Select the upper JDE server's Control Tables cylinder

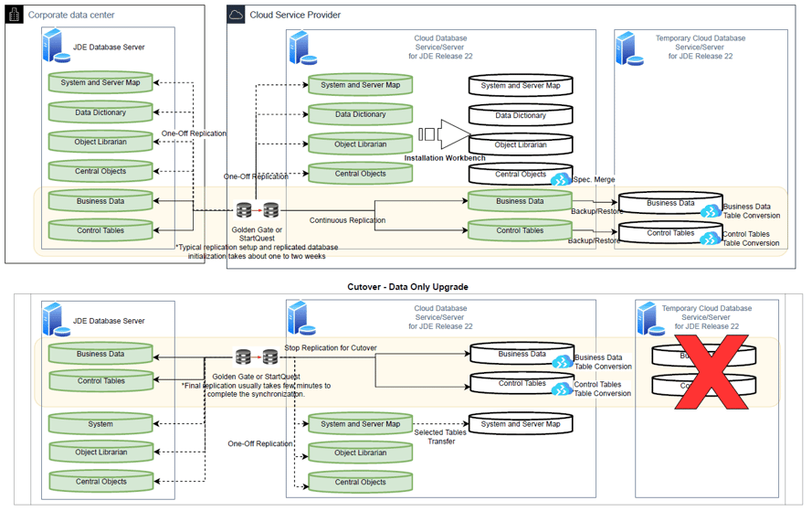pyautogui.click(x=100, y=230)
